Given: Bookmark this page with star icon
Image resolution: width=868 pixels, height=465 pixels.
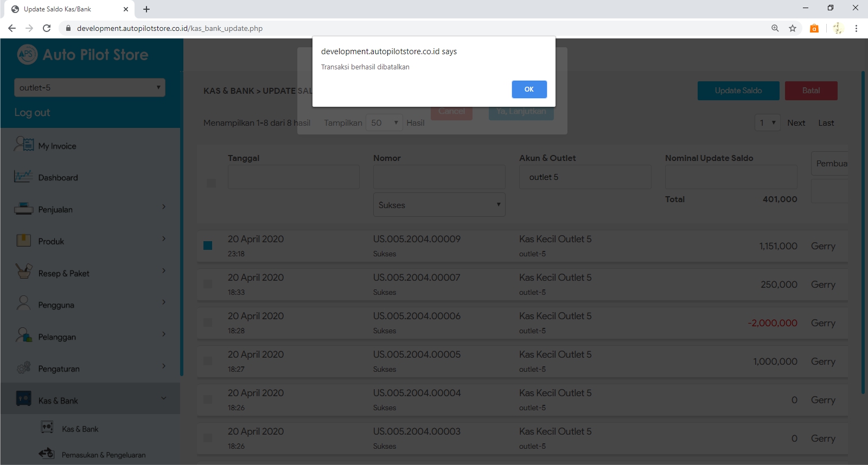Looking at the screenshot, I should [x=793, y=28].
